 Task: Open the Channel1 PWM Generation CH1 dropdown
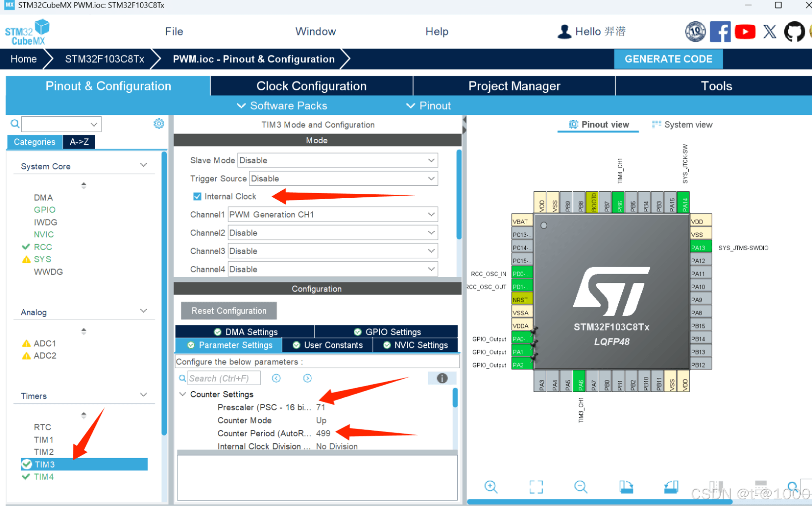333,214
